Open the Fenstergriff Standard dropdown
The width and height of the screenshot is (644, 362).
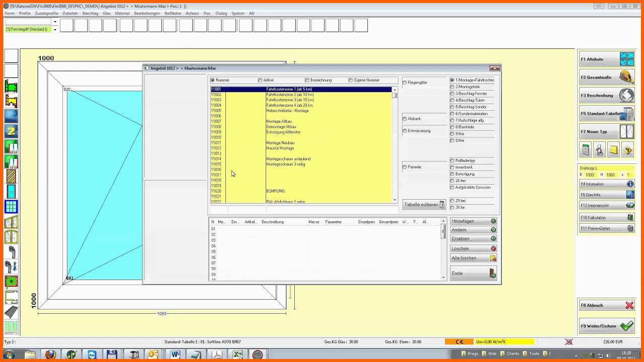coord(54,29)
